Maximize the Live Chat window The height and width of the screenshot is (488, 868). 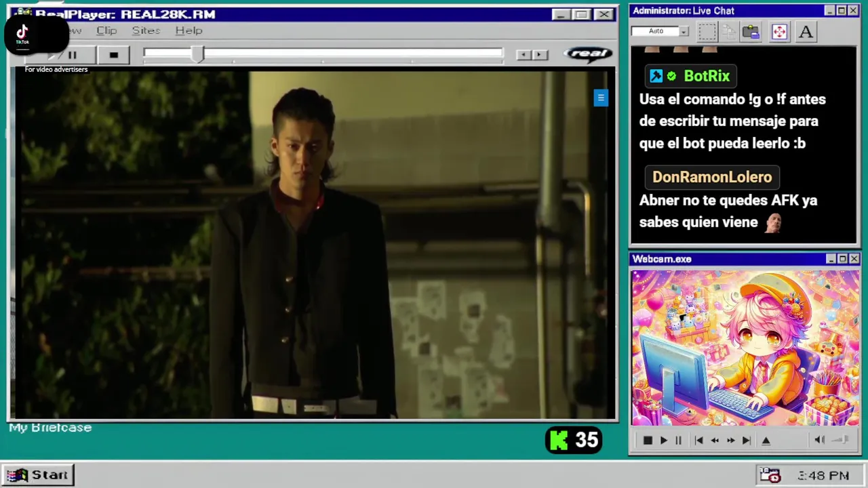click(842, 11)
